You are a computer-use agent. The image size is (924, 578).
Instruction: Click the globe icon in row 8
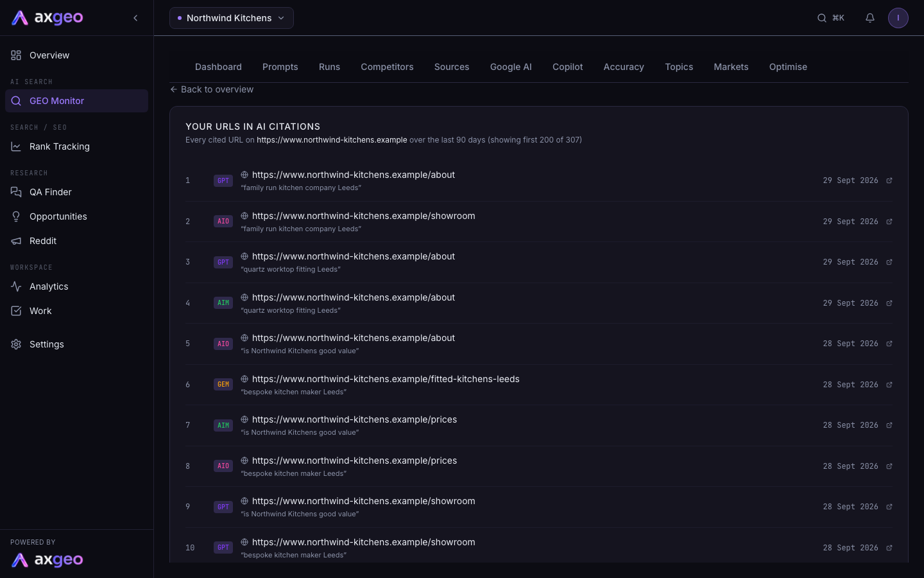point(244,460)
